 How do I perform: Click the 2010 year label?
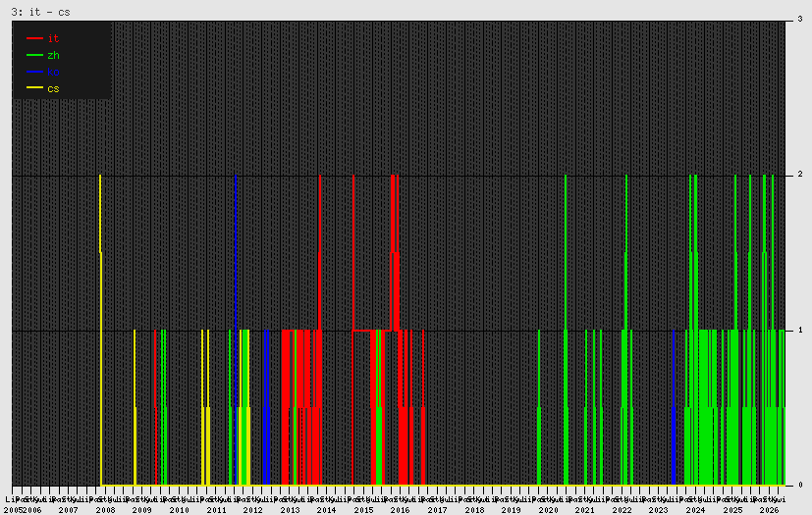click(x=179, y=510)
